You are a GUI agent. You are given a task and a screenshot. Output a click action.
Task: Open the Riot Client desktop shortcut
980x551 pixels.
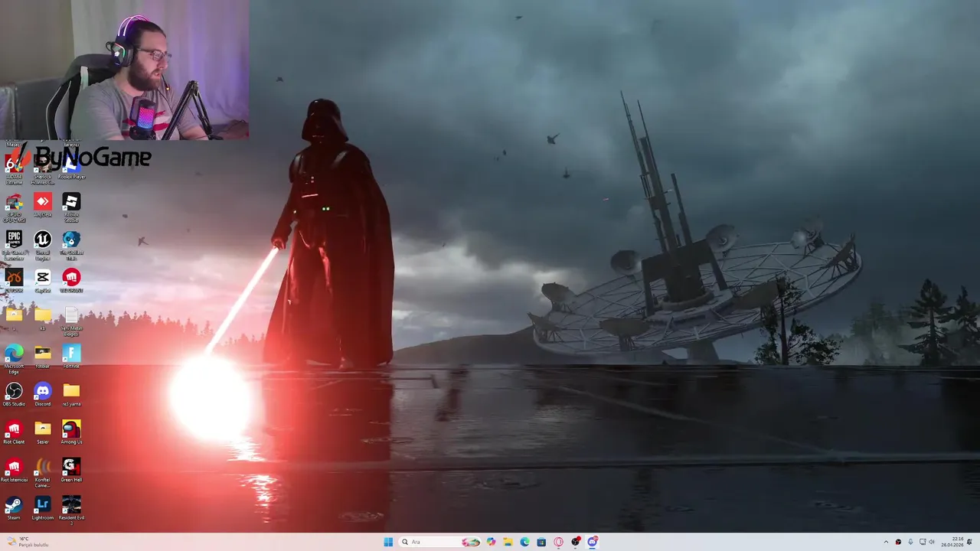pyautogui.click(x=14, y=432)
